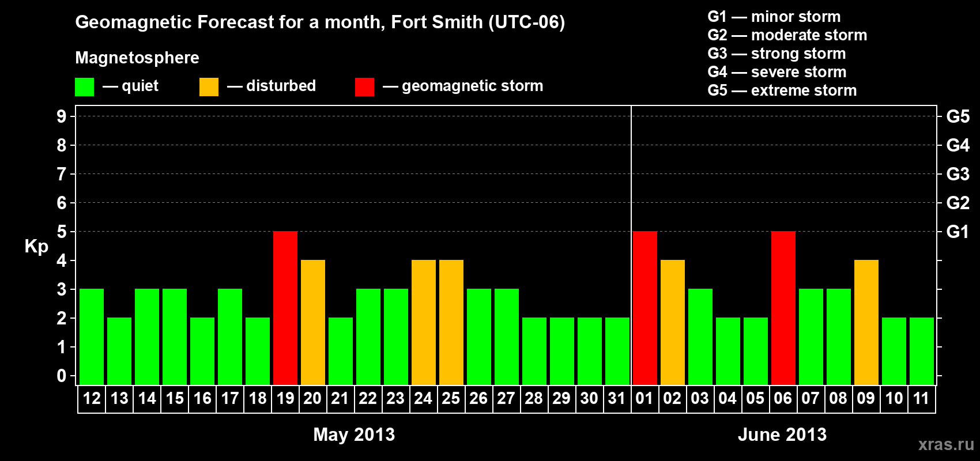
Task: Click the 'G1 — minor storm' legend text
Action: (774, 17)
